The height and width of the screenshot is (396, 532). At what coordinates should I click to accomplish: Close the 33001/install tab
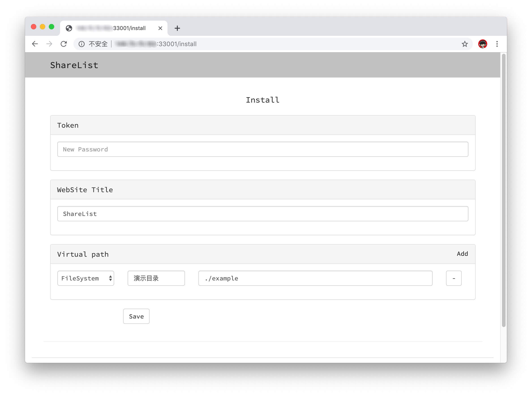(160, 28)
